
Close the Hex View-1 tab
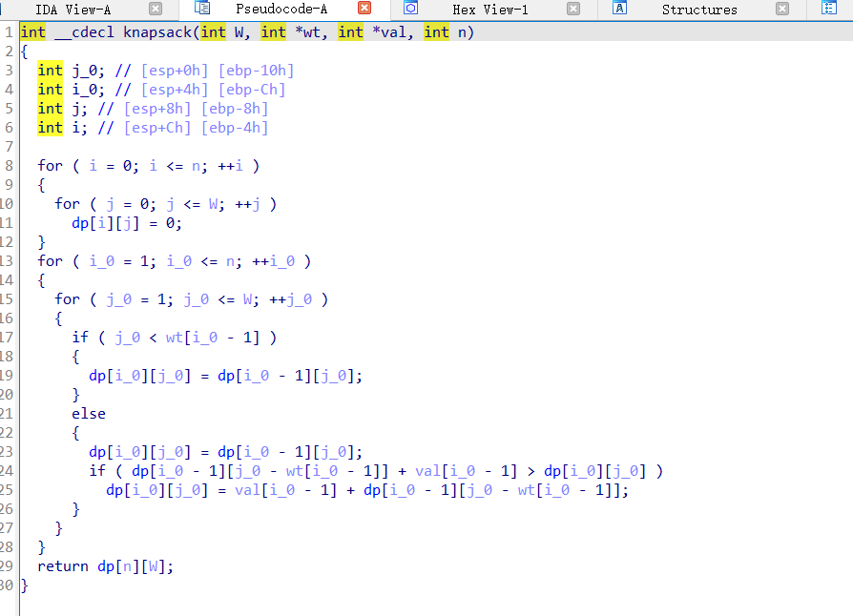point(573,9)
